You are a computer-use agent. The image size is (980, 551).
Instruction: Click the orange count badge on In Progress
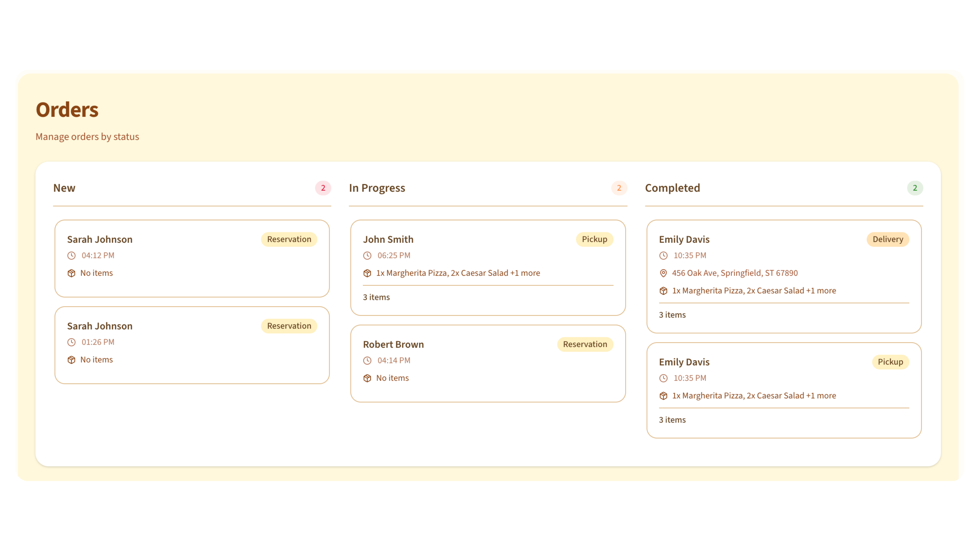[619, 188]
